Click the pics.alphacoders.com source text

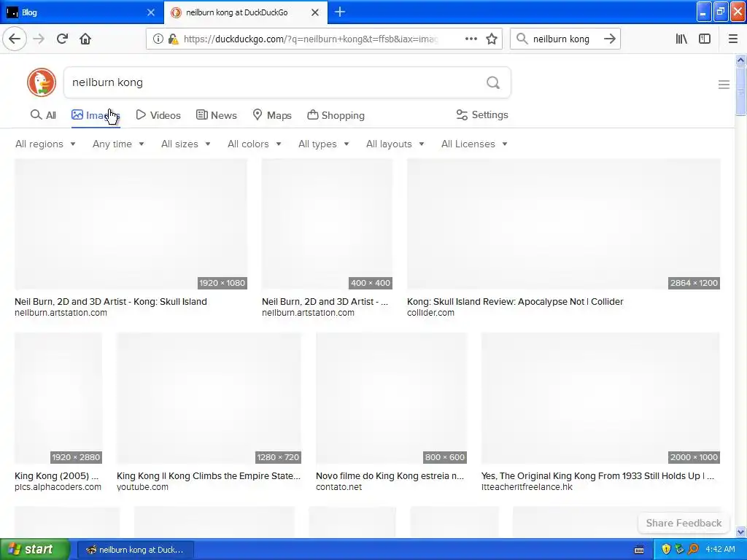point(58,487)
